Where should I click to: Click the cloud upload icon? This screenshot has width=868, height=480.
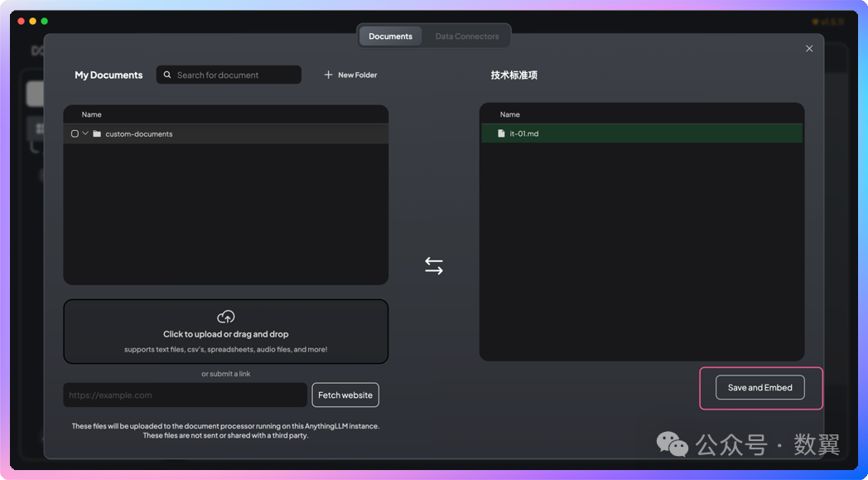click(x=225, y=317)
